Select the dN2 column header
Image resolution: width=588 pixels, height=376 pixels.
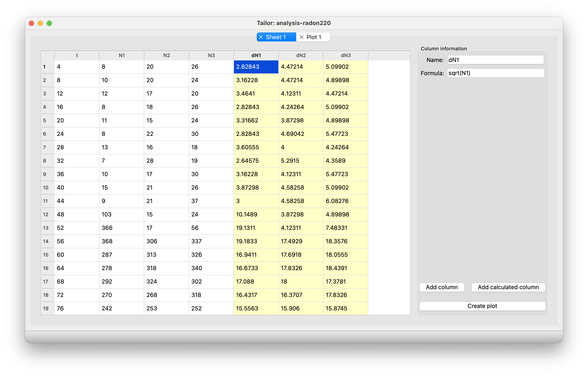[x=301, y=56]
